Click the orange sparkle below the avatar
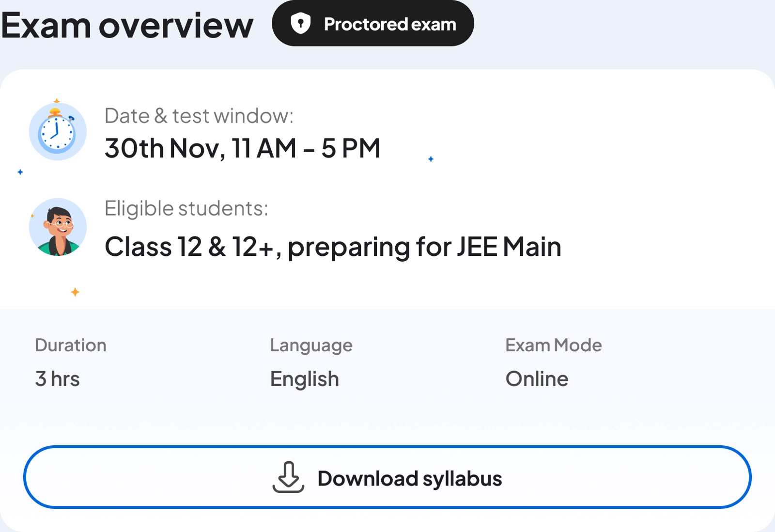Image resolution: width=775 pixels, height=532 pixels. 75,292
